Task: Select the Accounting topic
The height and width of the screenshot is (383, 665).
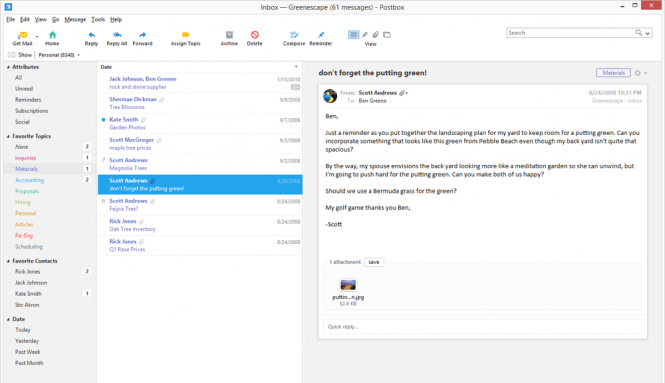Action: tap(29, 180)
